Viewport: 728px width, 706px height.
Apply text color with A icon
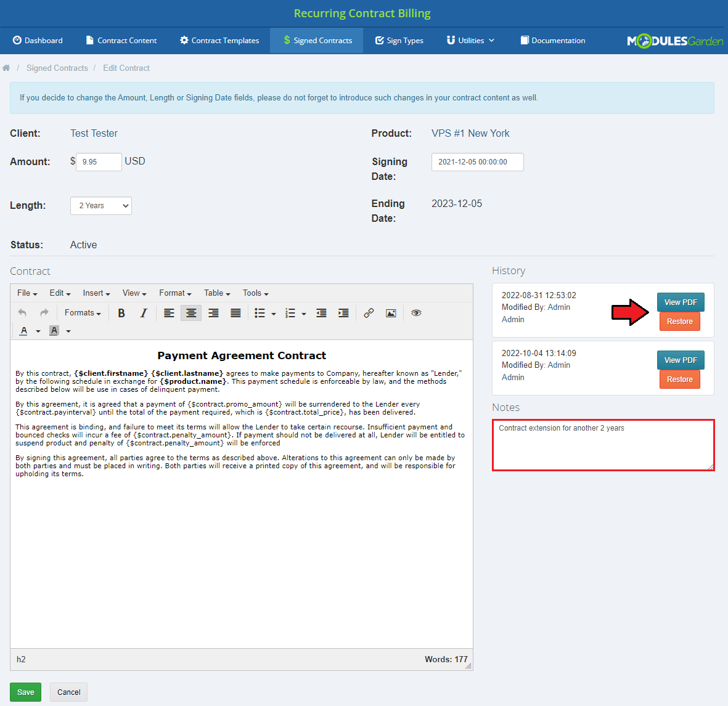point(23,331)
